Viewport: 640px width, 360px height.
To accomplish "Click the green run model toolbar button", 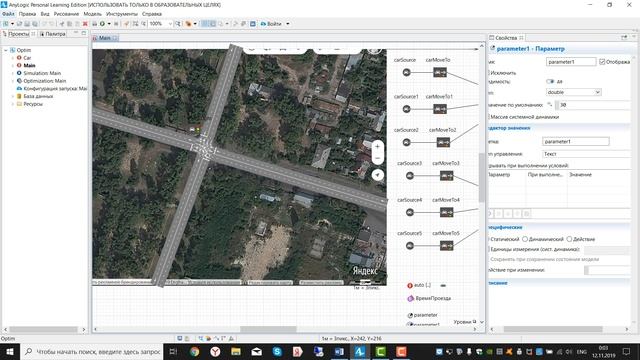I will (x=102, y=24).
